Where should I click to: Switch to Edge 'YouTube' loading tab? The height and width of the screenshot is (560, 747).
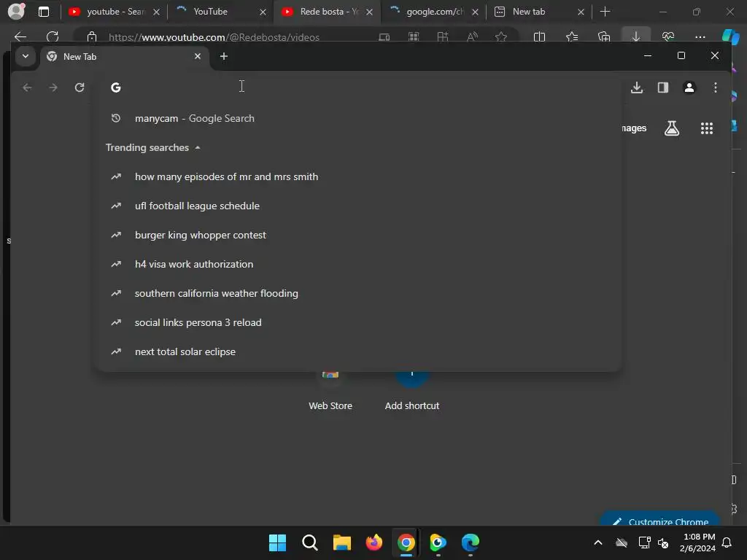click(x=220, y=12)
